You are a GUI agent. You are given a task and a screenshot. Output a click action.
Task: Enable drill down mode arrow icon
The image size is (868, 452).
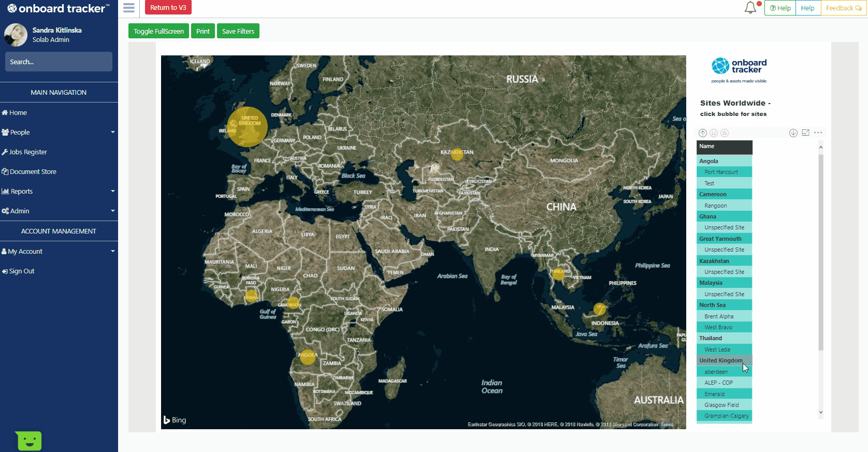click(x=793, y=133)
